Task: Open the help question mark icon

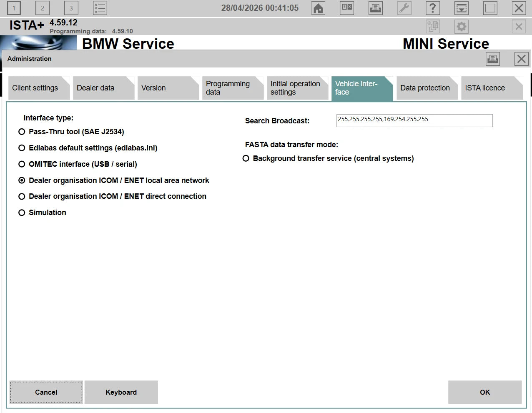Action: click(x=433, y=8)
